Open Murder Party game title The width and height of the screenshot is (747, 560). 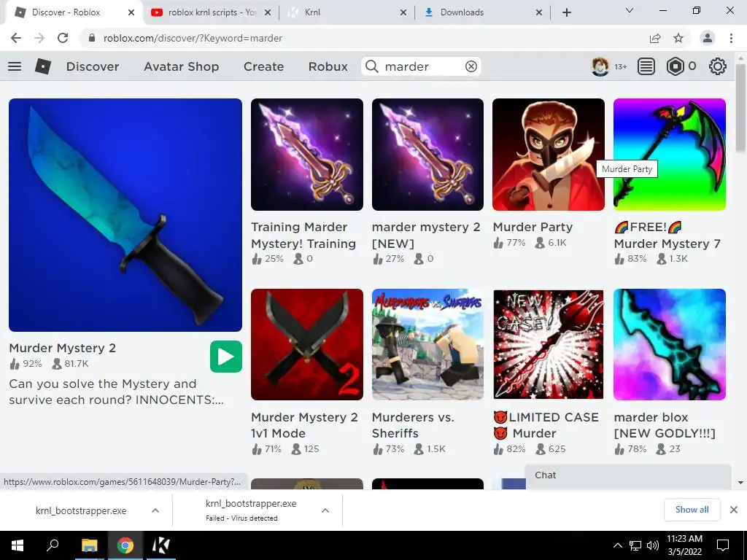pyautogui.click(x=533, y=227)
